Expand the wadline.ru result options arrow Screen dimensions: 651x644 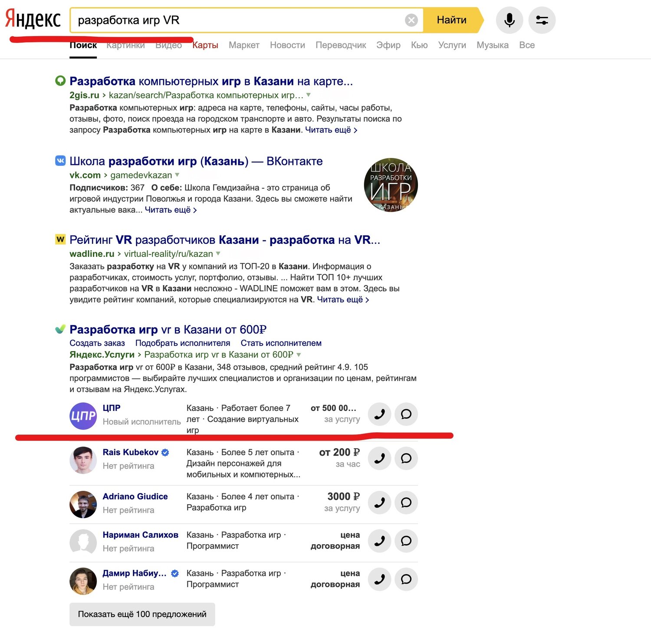point(218,253)
